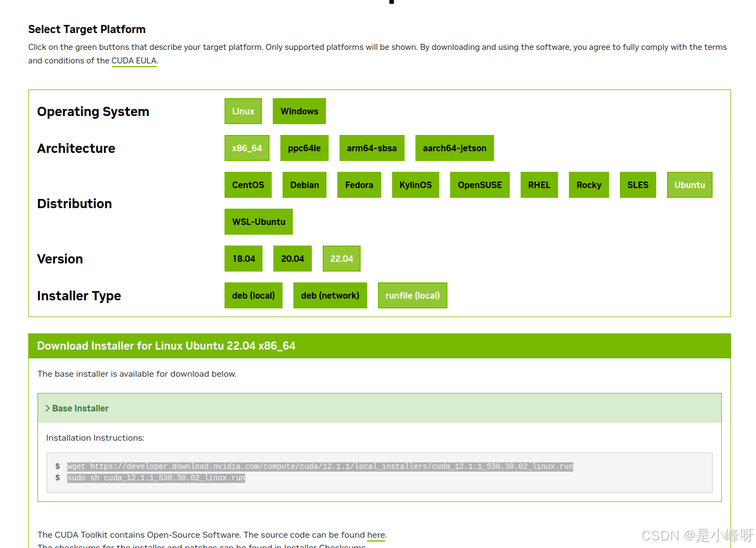Pick KylinOS as the distribution

pyautogui.click(x=415, y=185)
